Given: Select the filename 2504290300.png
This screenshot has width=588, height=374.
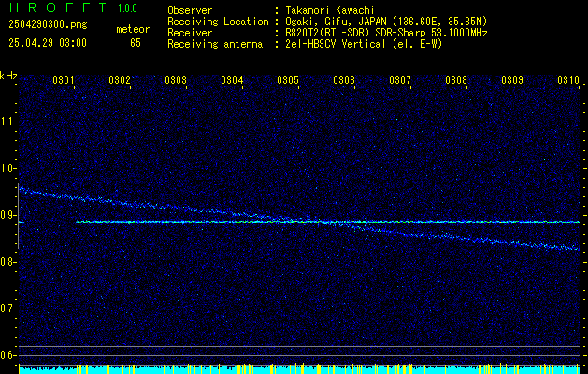Looking at the screenshot, I should point(48,25).
